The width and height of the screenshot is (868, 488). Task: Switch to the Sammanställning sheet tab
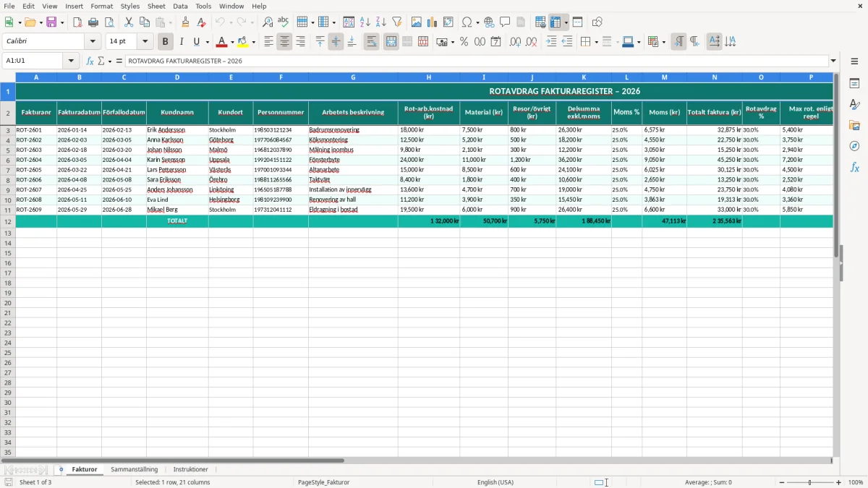[134, 470]
